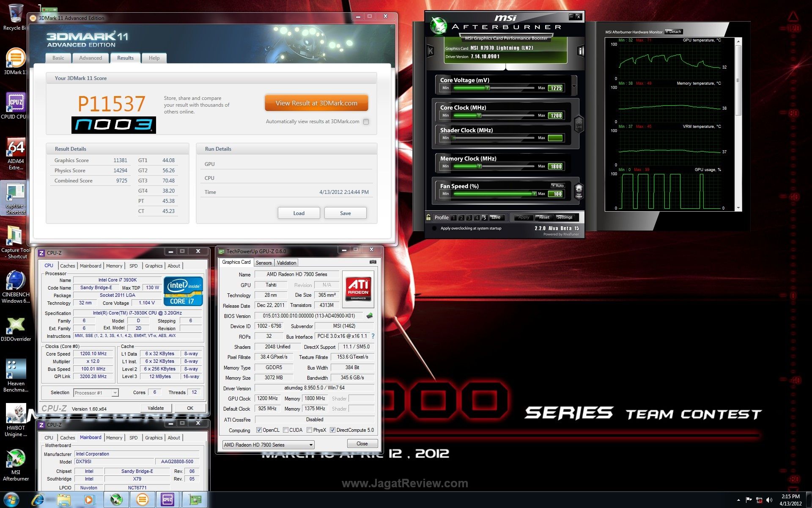812x508 pixels.
Task: Click the Results tab in 3DMark 11
Action: point(124,57)
